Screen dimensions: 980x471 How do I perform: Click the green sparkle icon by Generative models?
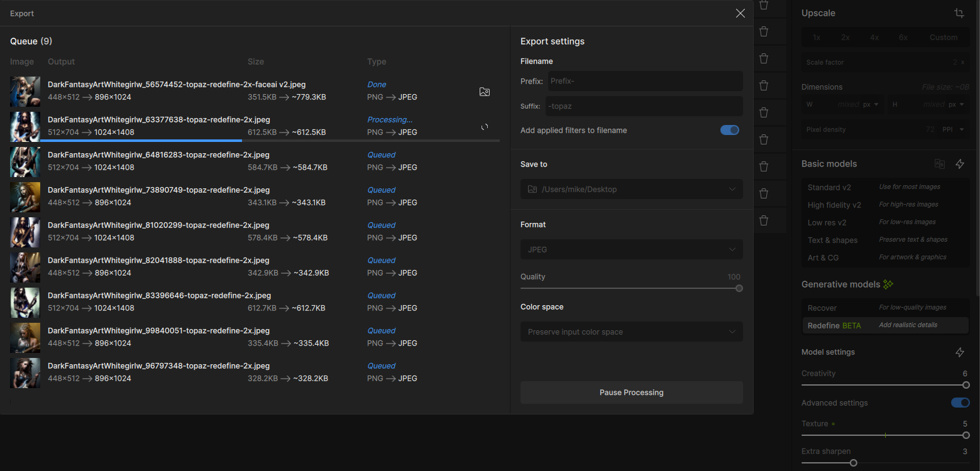pos(888,284)
